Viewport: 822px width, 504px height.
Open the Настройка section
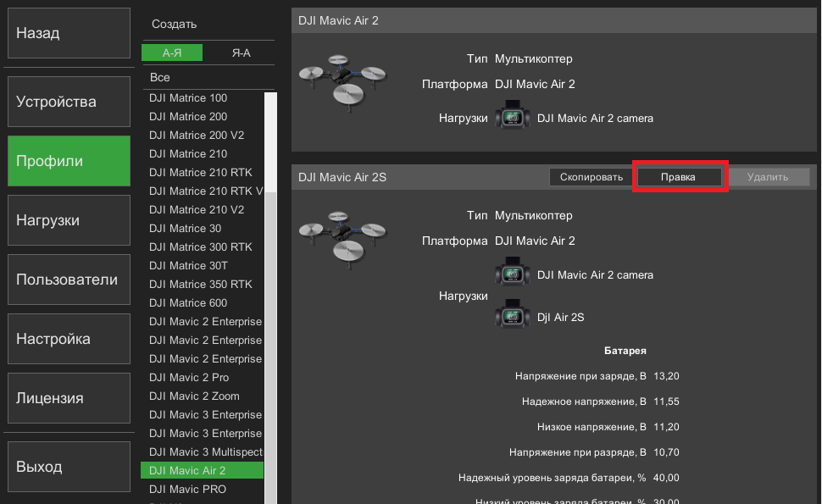[69, 339]
